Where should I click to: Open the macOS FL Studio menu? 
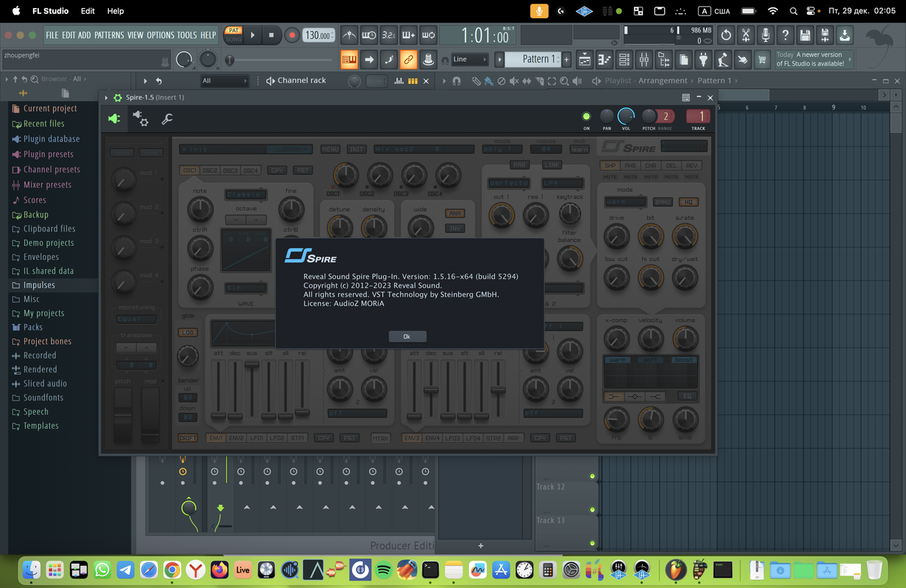click(x=50, y=11)
